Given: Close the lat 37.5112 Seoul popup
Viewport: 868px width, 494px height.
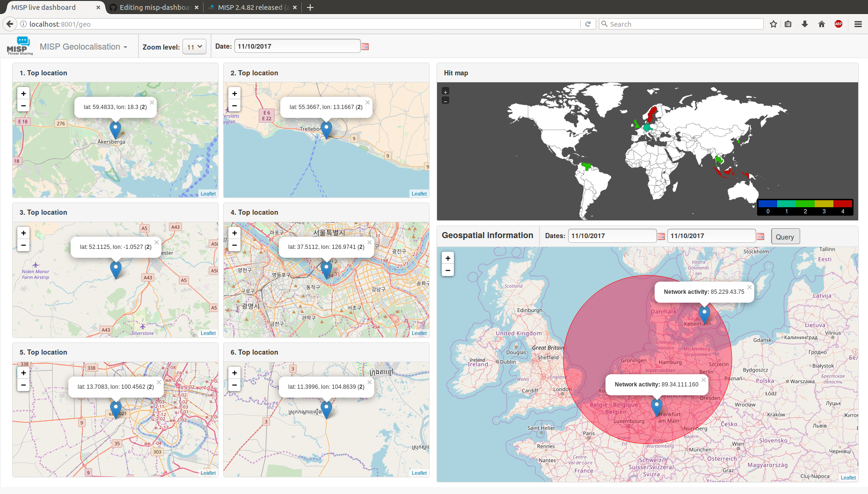Looking at the screenshot, I should pos(369,242).
